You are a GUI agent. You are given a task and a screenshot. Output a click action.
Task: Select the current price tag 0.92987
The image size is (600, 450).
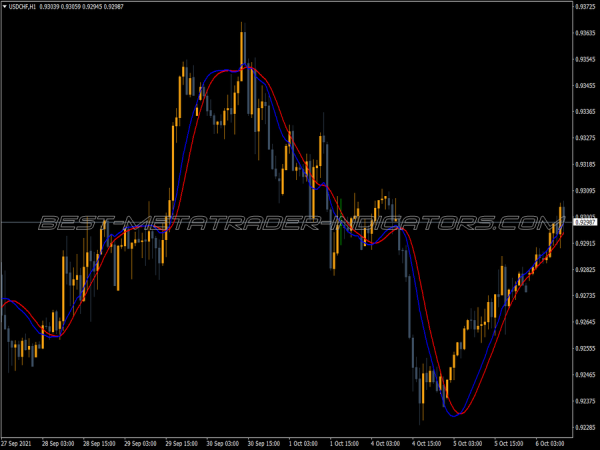[x=586, y=222]
